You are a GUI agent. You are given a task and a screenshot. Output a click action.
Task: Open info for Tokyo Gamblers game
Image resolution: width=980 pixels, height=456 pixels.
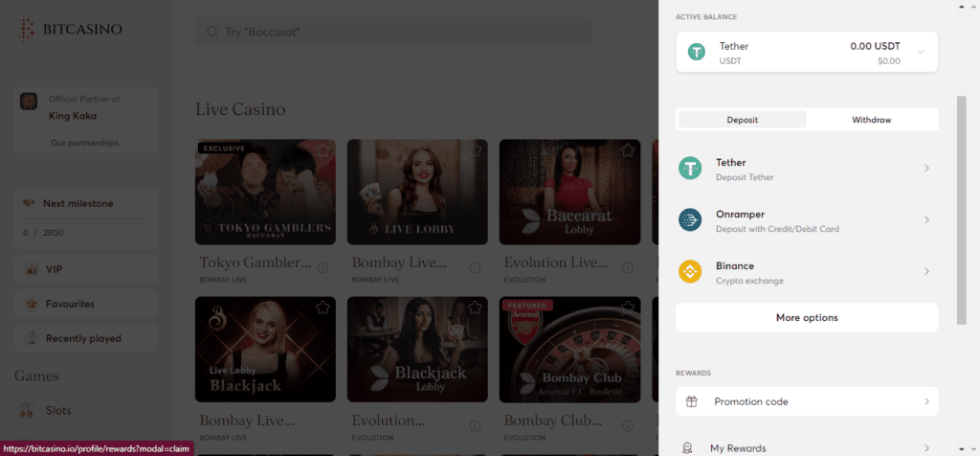323,267
